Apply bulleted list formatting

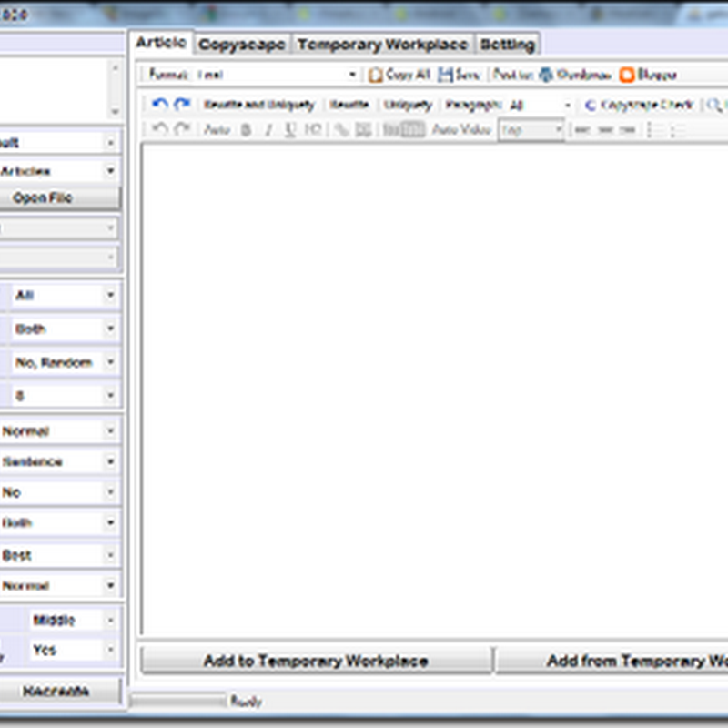point(675,131)
